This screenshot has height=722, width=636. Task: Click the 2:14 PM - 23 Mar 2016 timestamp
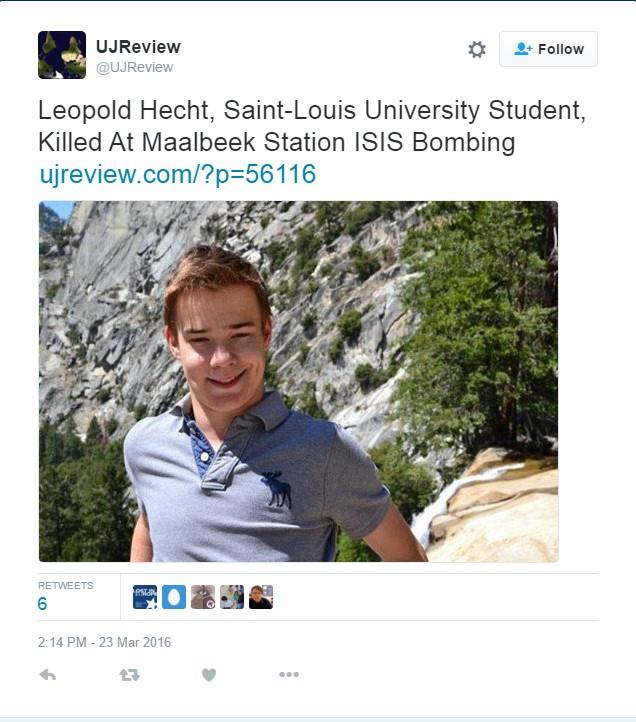coord(105,642)
